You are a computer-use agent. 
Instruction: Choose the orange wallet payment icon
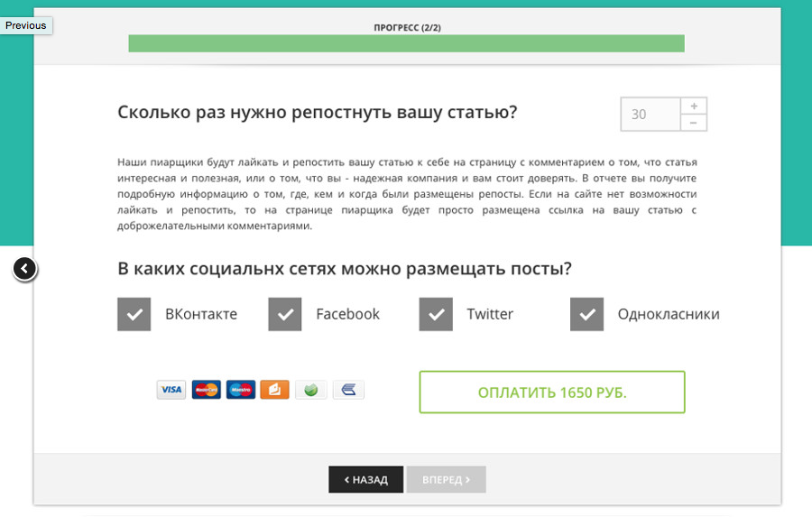tap(275, 390)
